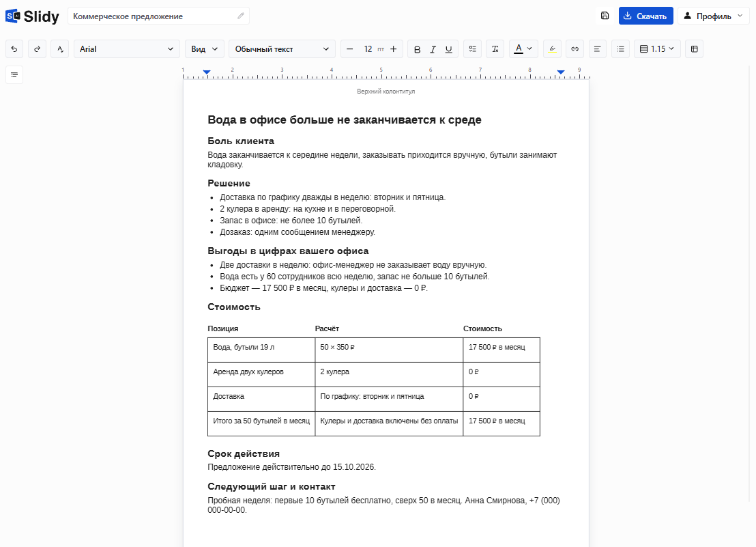Toggle italic formatting
Image resolution: width=756 pixels, height=547 pixels.
(433, 48)
